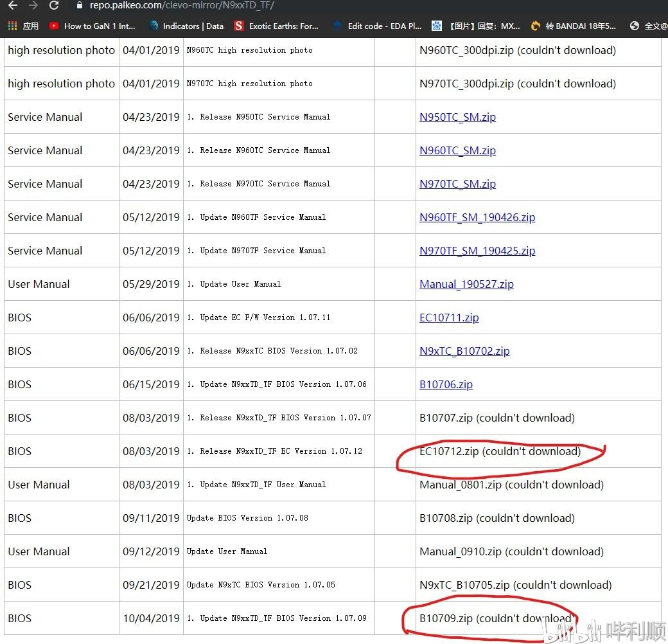Click description 'Update N9xxTD_TF User Manual'
The height and width of the screenshot is (644, 668).
coord(256,485)
